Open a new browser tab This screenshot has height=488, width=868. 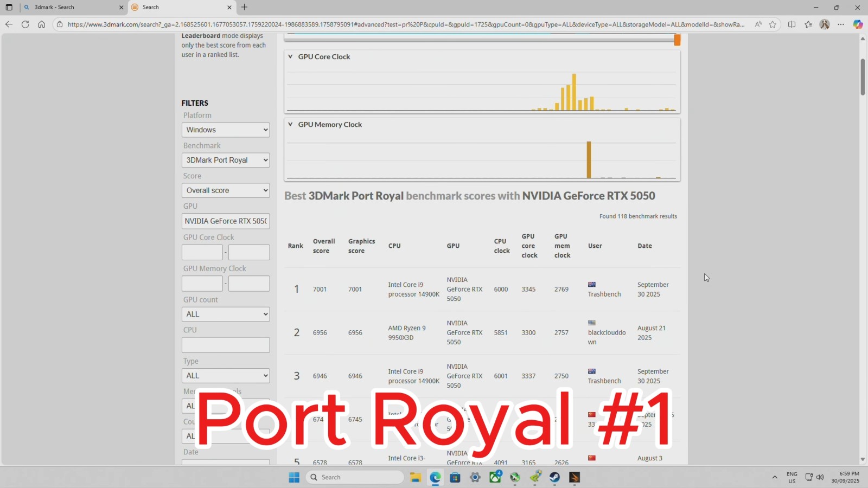pos(245,8)
